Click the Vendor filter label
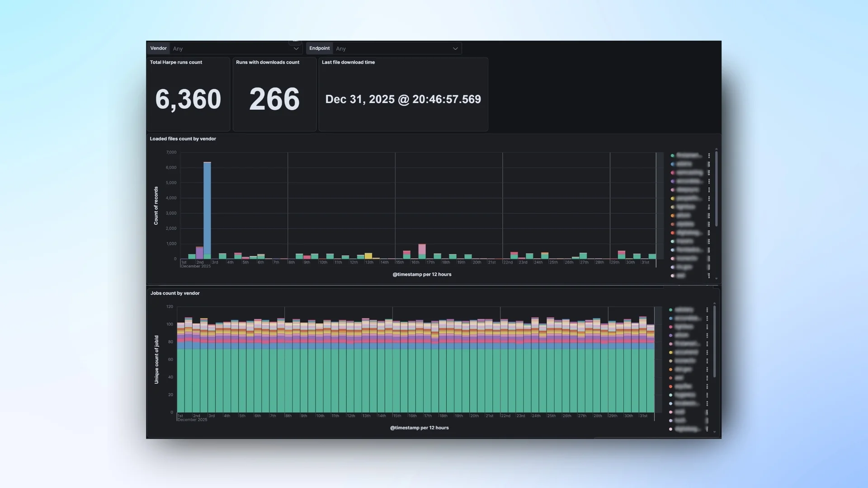 158,48
